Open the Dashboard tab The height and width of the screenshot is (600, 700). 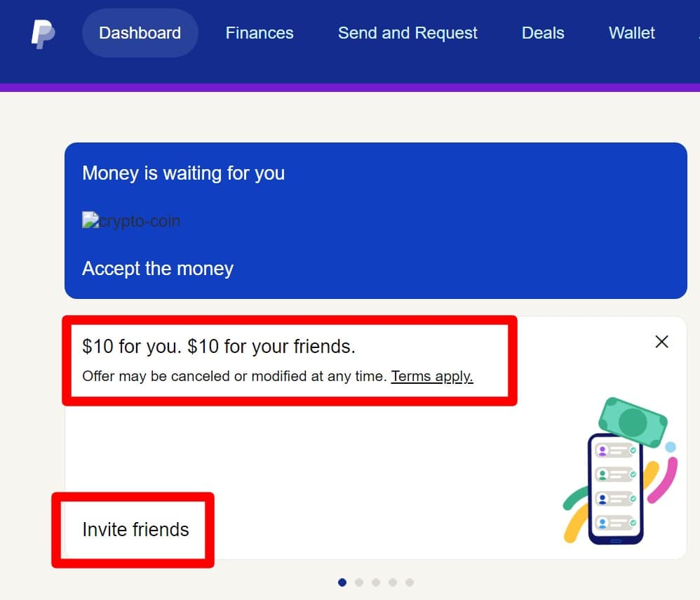click(140, 33)
